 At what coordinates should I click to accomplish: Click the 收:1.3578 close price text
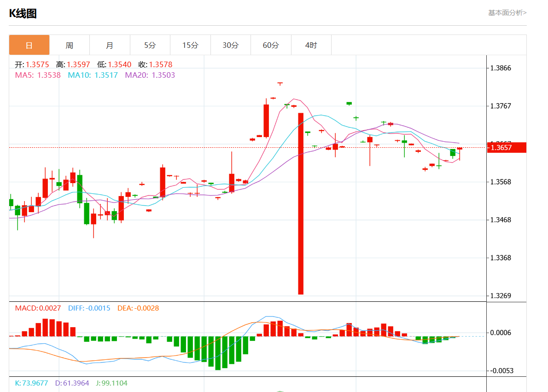[x=155, y=64]
